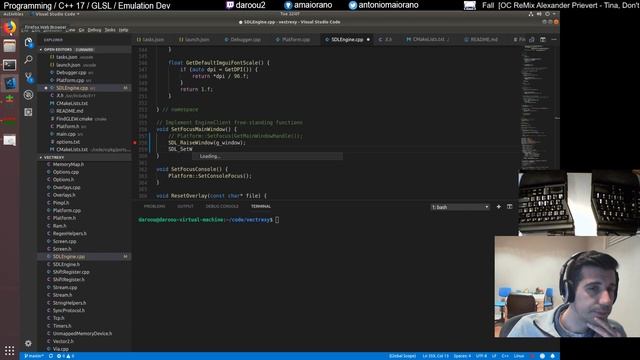Viewport: 640px width, 360px height.
Task: Click the editor minimap
Action: pyautogui.click(x=538, y=107)
